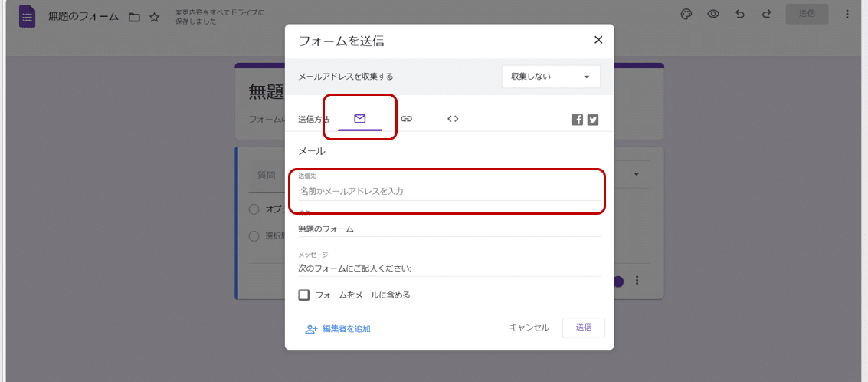868x382 pixels.
Task: Close the フォームを送信 dialog
Action: (598, 40)
